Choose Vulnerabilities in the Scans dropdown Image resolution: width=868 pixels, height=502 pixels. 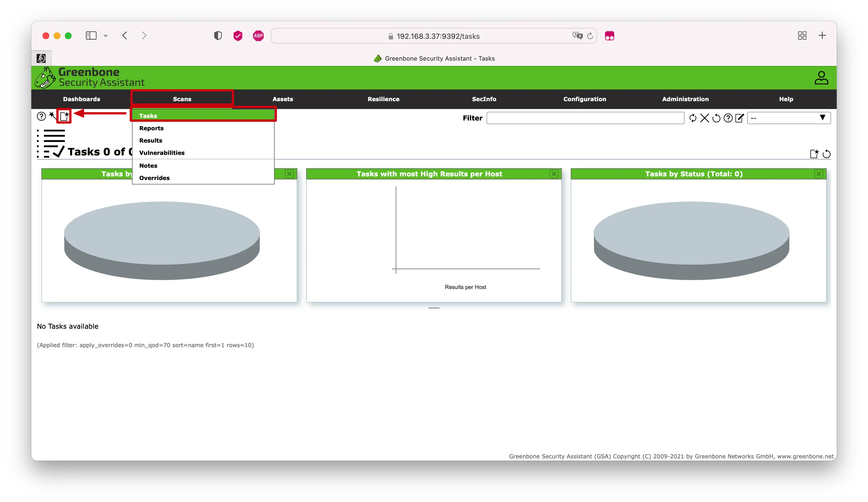[162, 153]
